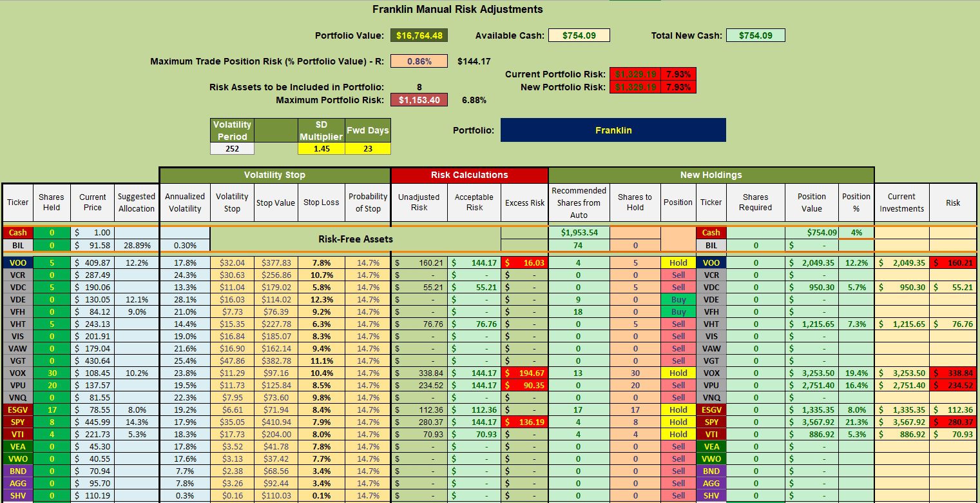This screenshot has height=503, width=980.
Task: Click the Cash recommended amount $1,953.54
Action: (x=579, y=233)
